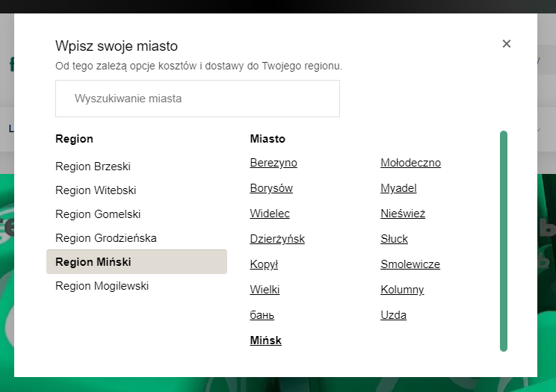This screenshot has height=392, width=556.
Task: Pick Region Grodzieńska
Action: (106, 238)
